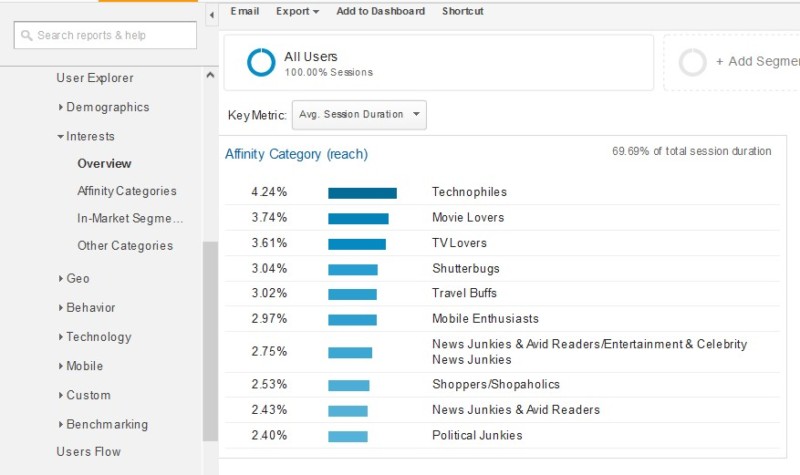Click the Technophiles bar in the chart
800x475 pixels.
tap(362, 193)
